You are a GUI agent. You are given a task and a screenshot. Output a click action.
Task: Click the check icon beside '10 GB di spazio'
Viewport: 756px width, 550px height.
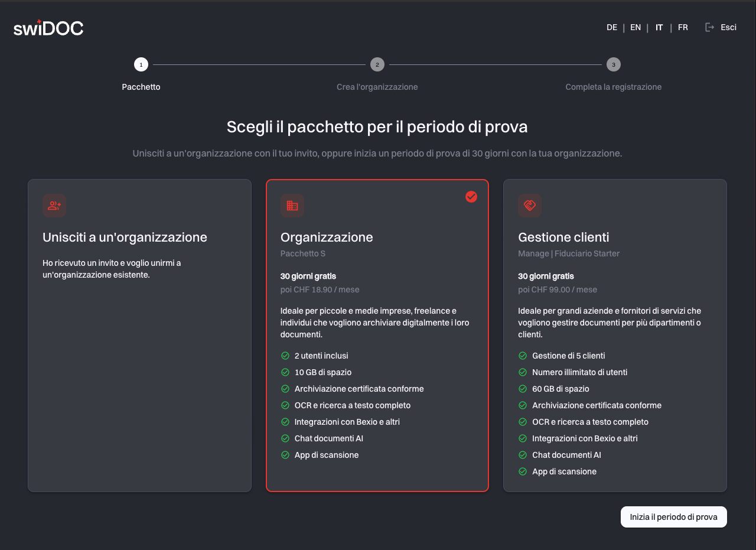[x=285, y=372]
